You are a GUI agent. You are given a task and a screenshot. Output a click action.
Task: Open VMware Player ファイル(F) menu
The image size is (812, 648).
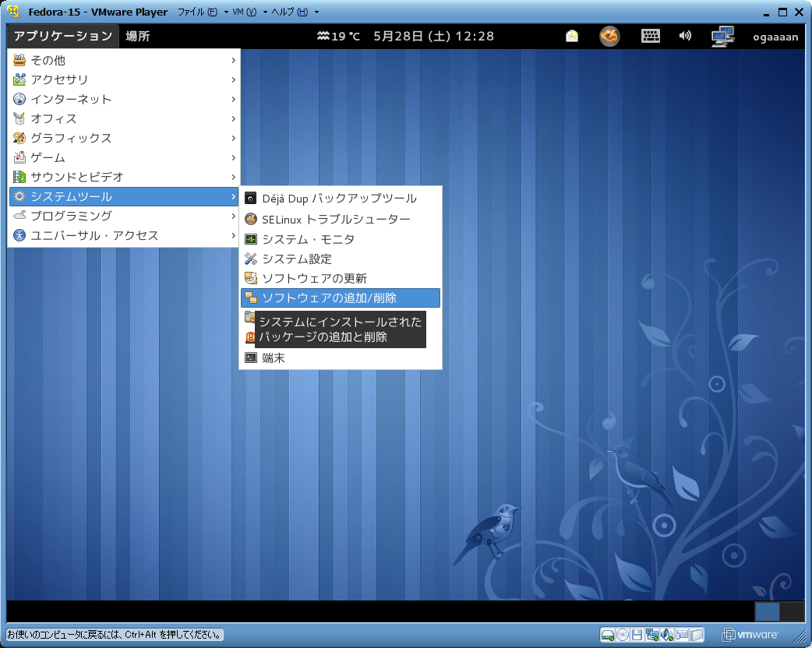coord(203,12)
